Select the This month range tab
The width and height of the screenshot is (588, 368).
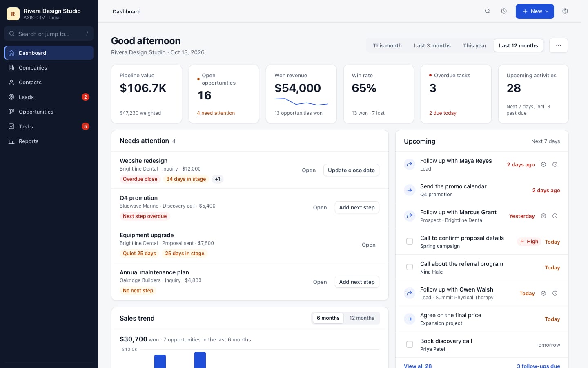click(387, 45)
